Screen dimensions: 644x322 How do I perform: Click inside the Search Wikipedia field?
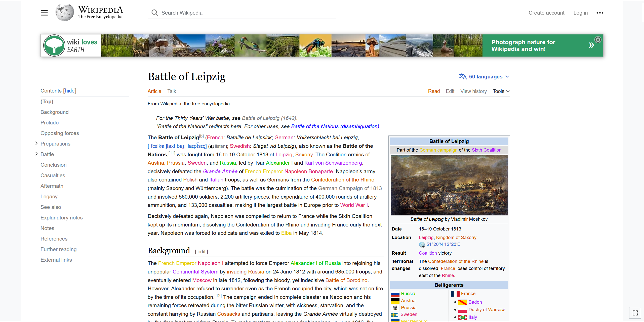[242, 13]
